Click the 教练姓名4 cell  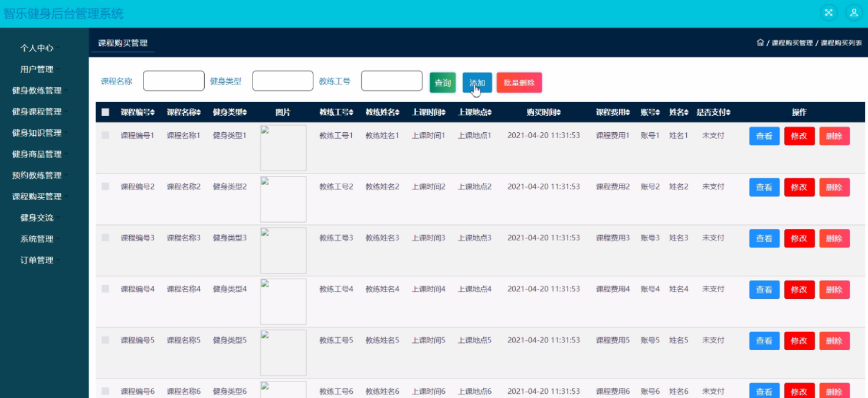click(x=382, y=289)
